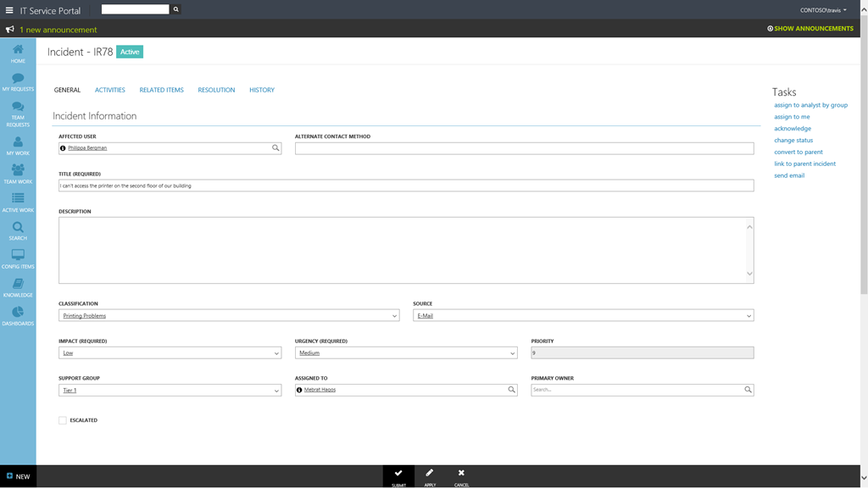Click IT Service Portal title

pos(50,10)
